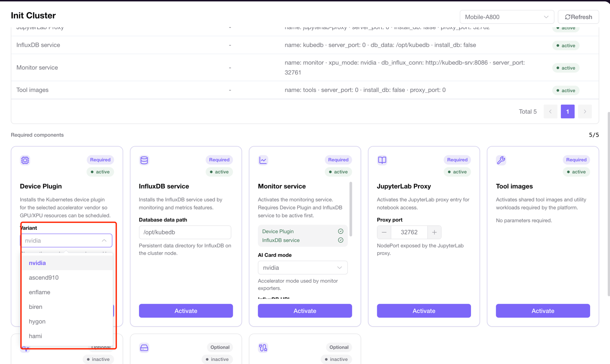The image size is (610, 364).
Task: Choose hami variant option
Action: (x=67, y=336)
